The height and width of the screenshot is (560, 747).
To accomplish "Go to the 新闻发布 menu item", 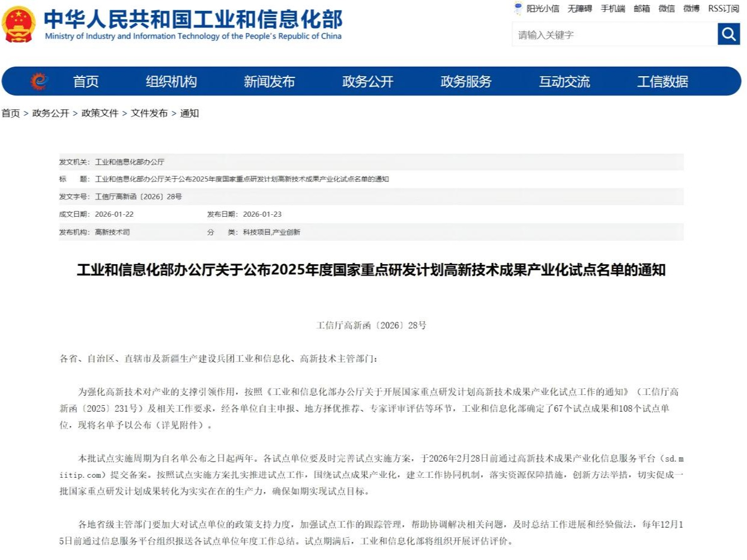I will (269, 82).
